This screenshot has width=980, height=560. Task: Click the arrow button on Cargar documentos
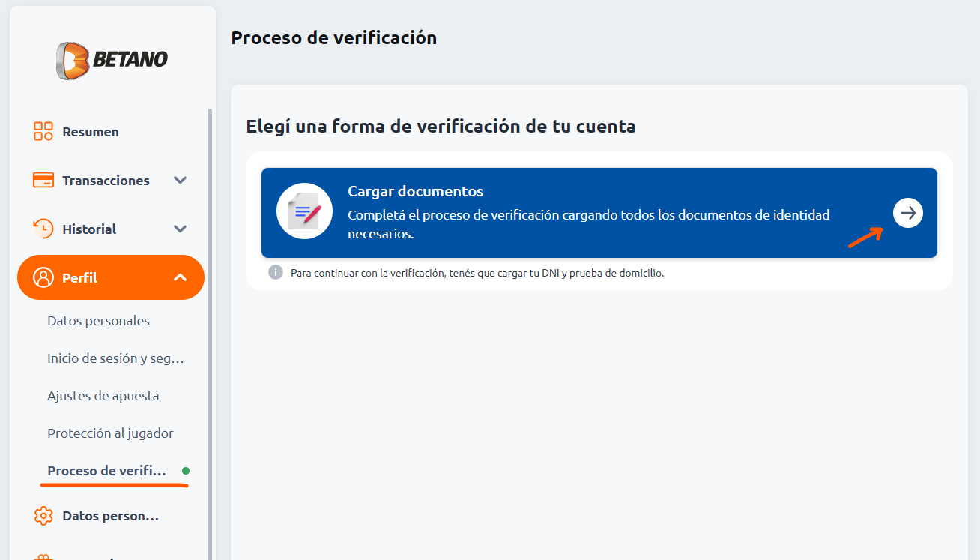point(908,213)
